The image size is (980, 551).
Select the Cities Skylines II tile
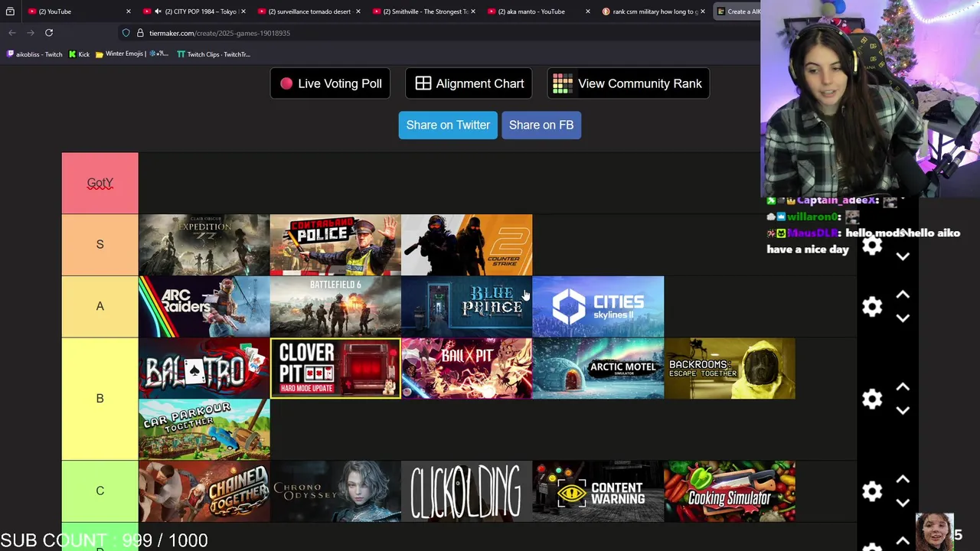tap(598, 307)
